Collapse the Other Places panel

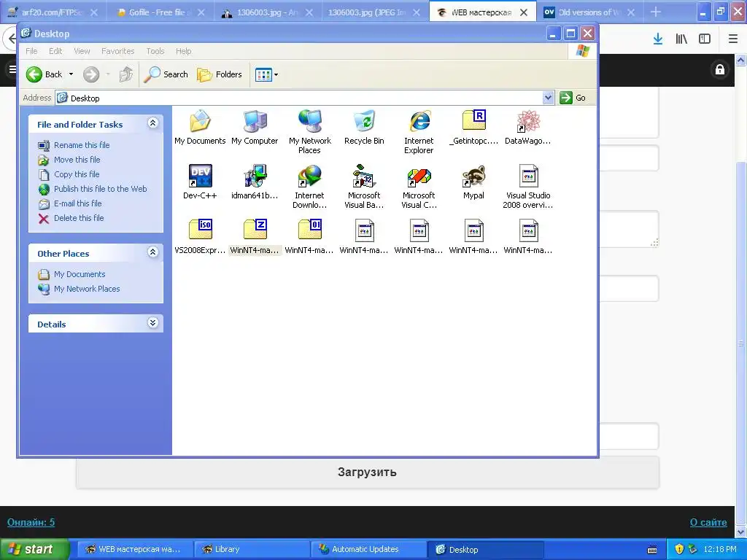pyautogui.click(x=152, y=252)
